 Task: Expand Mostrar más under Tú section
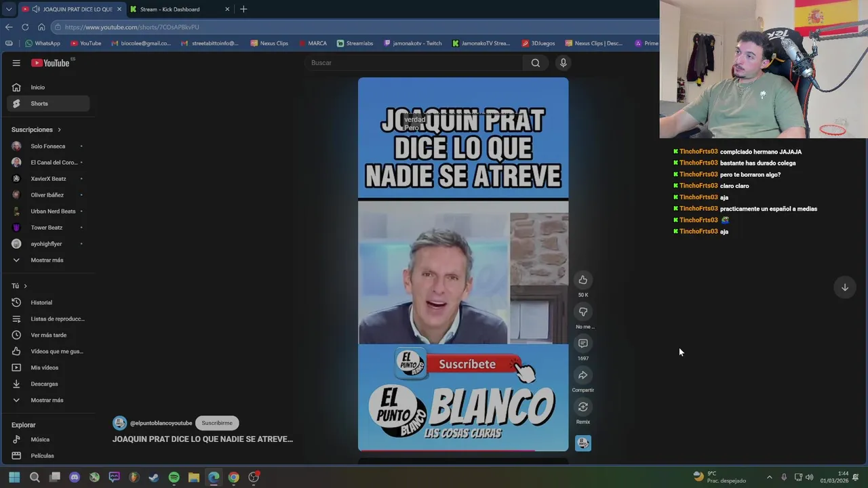(x=48, y=401)
